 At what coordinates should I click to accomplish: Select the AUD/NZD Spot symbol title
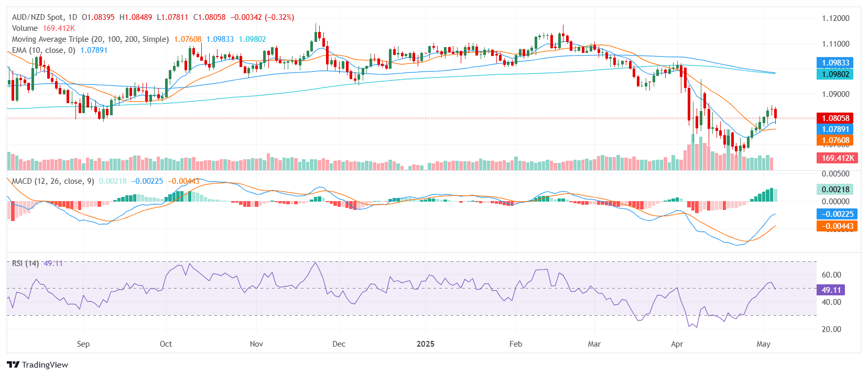pos(44,17)
